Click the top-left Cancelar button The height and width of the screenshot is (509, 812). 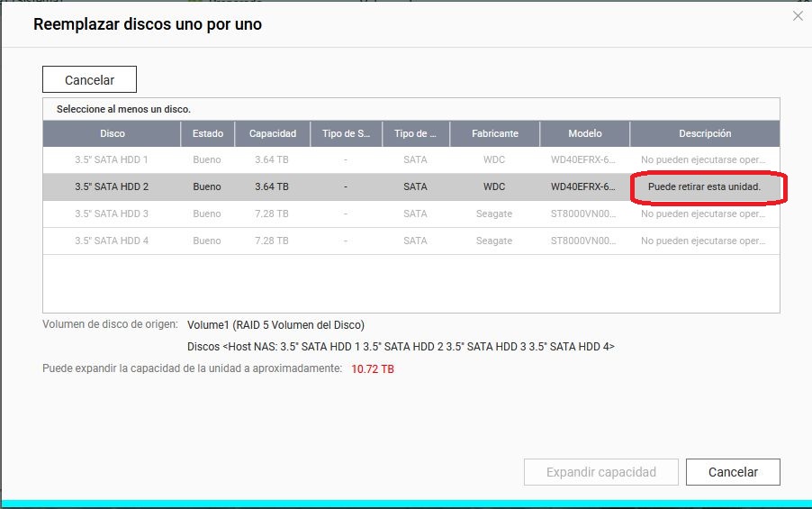[89, 80]
